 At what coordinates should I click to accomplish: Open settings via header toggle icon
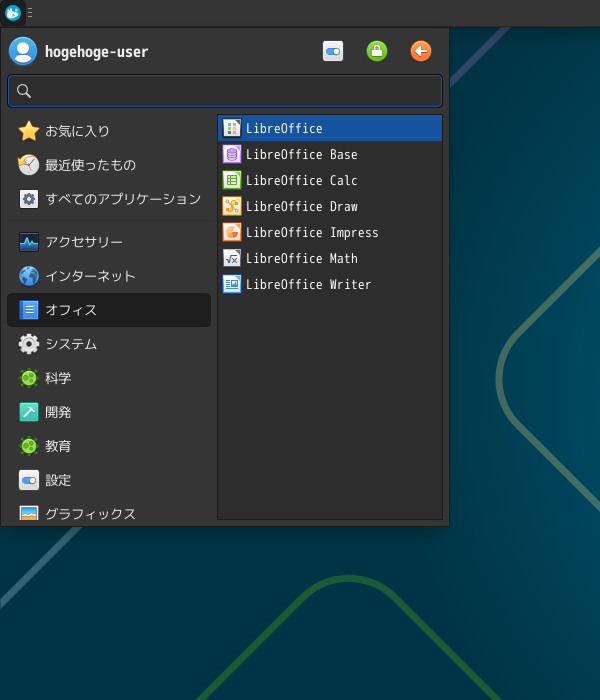[x=333, y=51]
